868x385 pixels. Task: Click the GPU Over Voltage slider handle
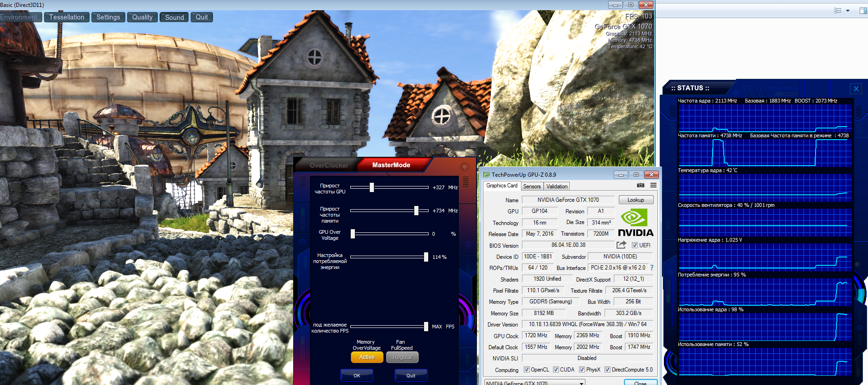pyautogui.click(x=353, y=234)
